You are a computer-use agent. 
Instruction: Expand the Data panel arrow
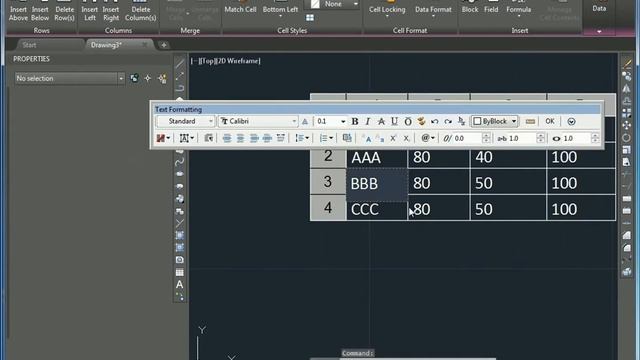pos(599,31)
